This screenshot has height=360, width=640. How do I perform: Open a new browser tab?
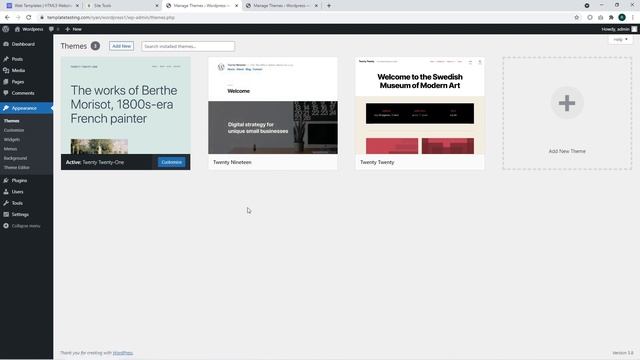(329, 6)
